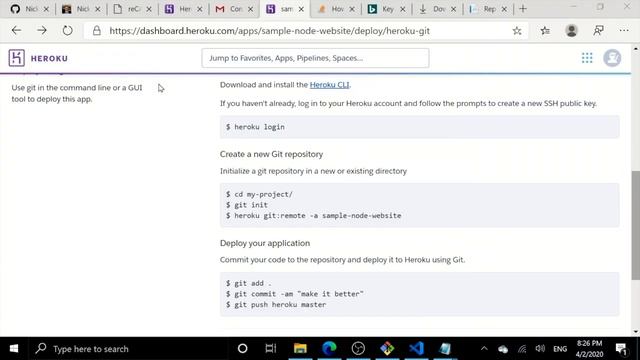Open the browser favorites list
The height and width of the screenshot is (360, 640).
pyautogui.click(x=545, y=31)
